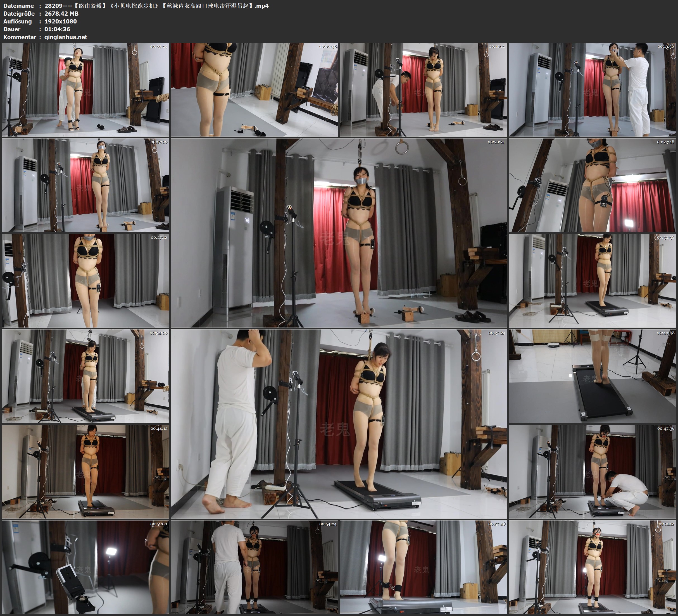
Task: Select the last frame at 01:01:12
Action: tap(592, 567)
